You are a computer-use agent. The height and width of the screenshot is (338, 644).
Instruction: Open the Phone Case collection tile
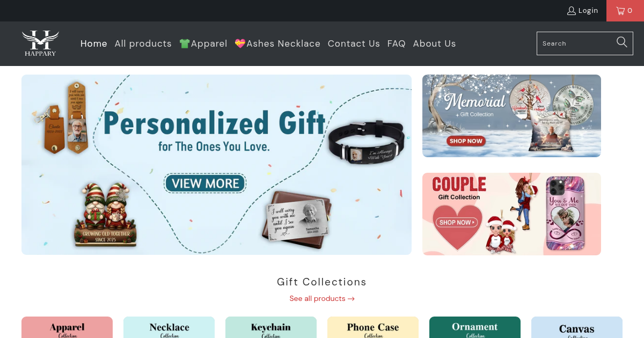[x=373, y=327]
